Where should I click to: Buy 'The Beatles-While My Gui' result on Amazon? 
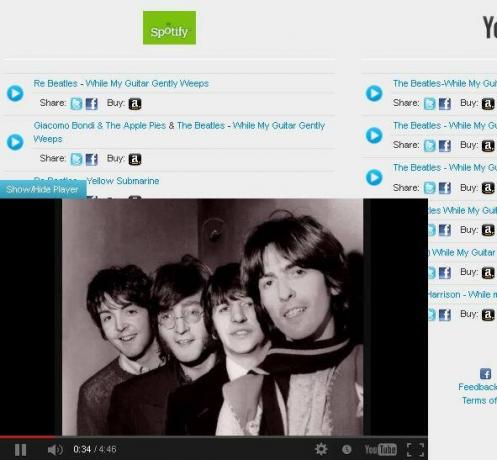coord(488,104)
